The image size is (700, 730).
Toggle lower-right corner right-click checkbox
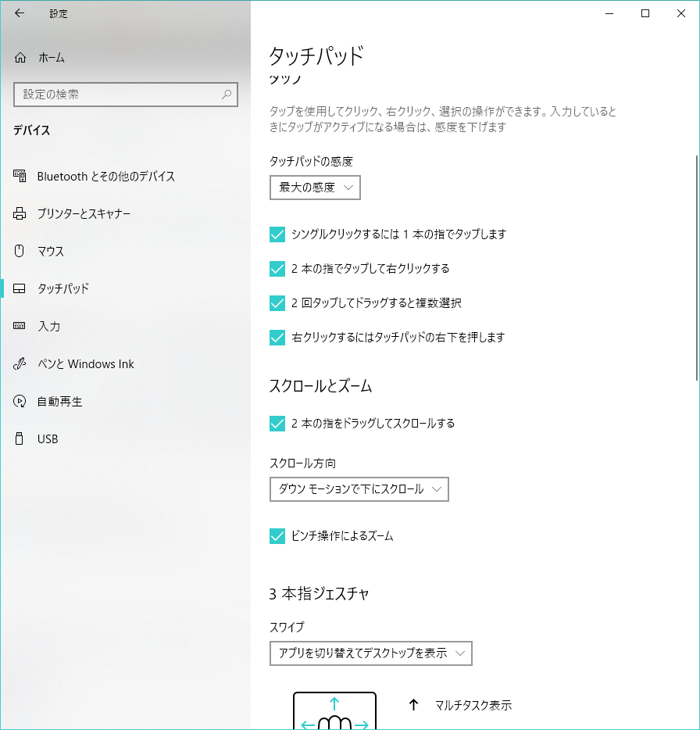(x=277, y=338)
